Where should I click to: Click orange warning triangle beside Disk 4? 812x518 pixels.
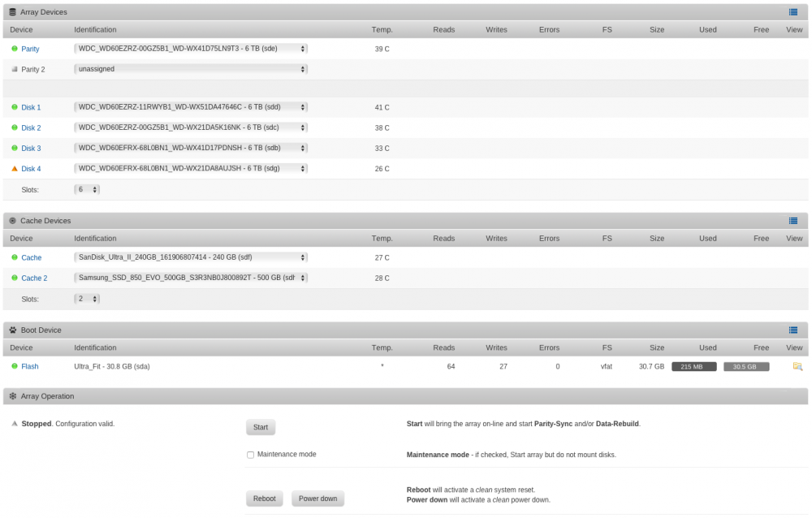coord(15,168)
